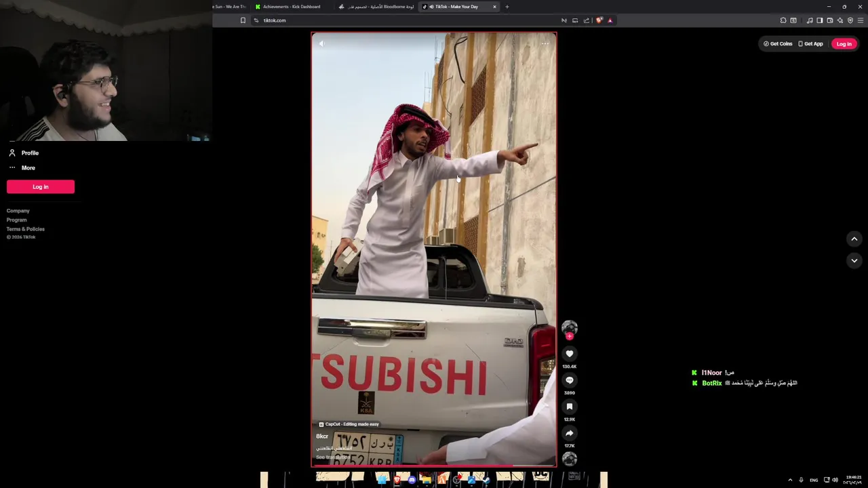The image size is (868, 488).
Task: Click the bookmark icon left of address bar
Action: point(243,20)
